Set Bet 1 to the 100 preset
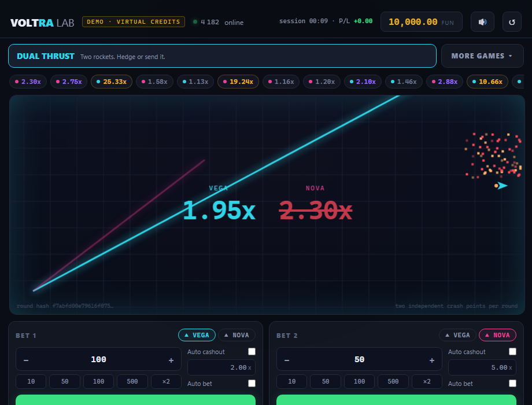This screenshot has height=405, width=532. pos(98,382)
